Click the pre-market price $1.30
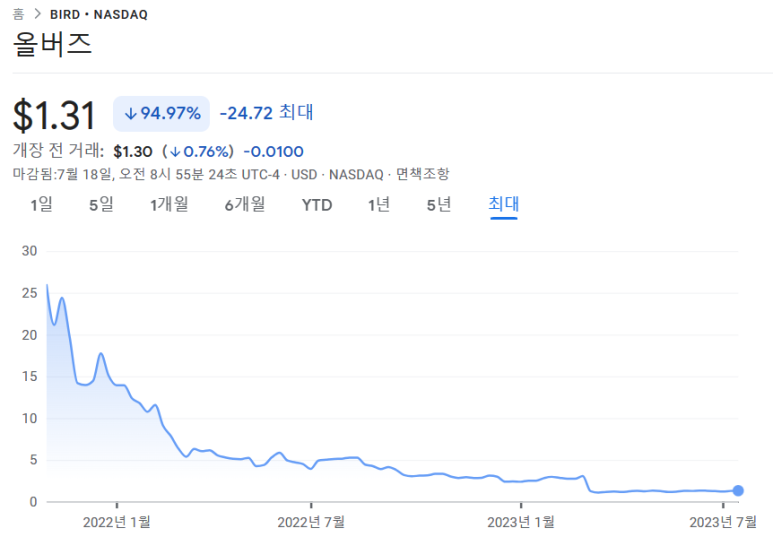 [x=133, y=151]
